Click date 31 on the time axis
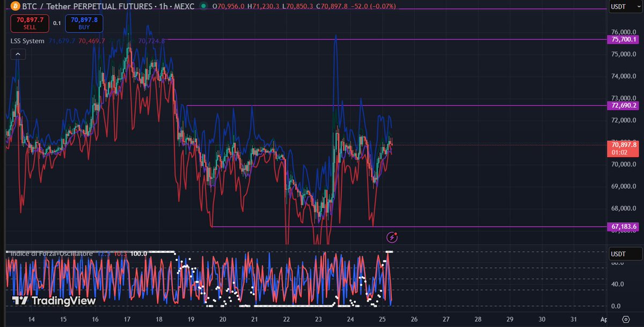Image resolution: width=644 pixels, height=327 pixels. (574, 319)
